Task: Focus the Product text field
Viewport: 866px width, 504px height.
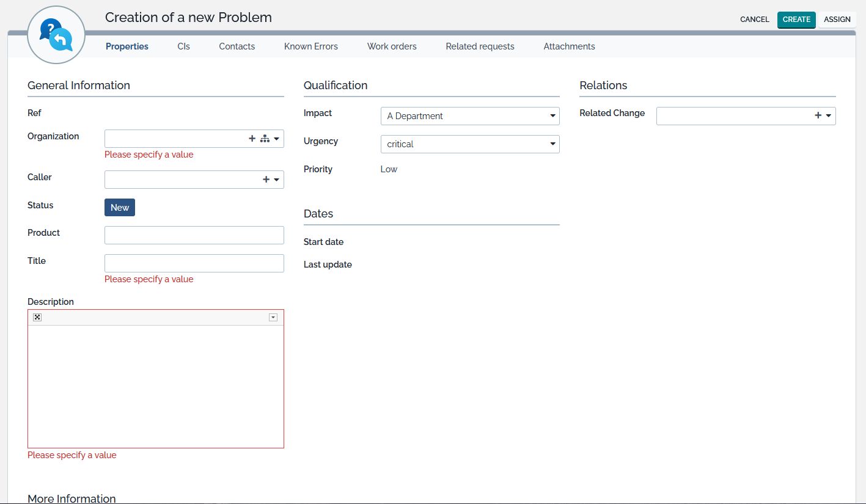Action: [x=194, y=235]
